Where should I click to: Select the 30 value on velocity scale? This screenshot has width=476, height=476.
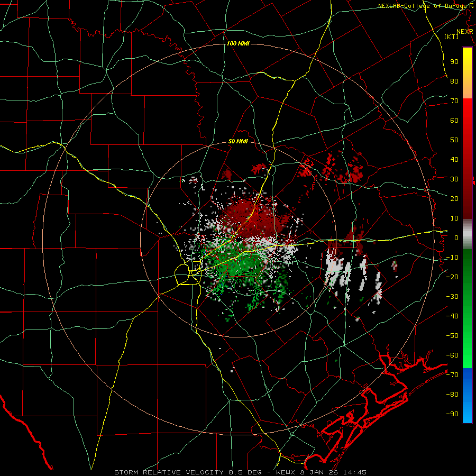(x=454, y=179)
